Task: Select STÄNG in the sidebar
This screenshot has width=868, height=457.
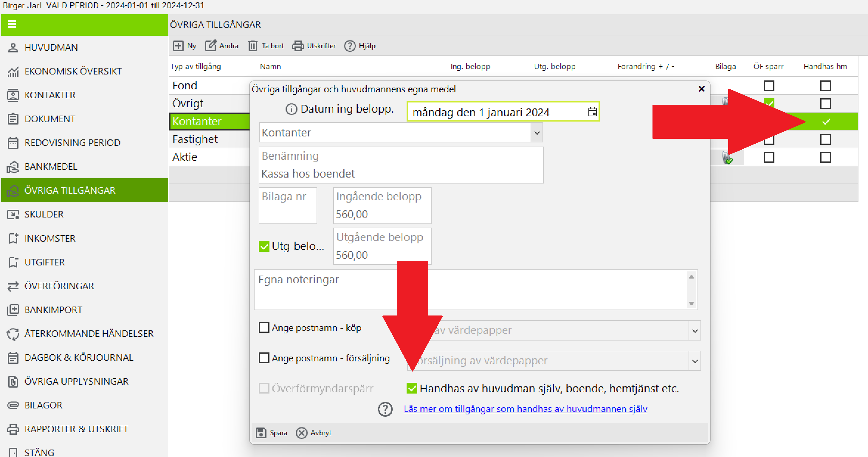Action: click(85, 452)
